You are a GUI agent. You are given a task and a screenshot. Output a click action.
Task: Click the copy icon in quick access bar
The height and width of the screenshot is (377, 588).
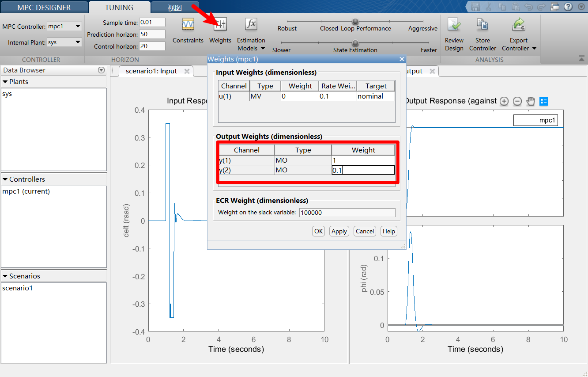tap(502, 7)
